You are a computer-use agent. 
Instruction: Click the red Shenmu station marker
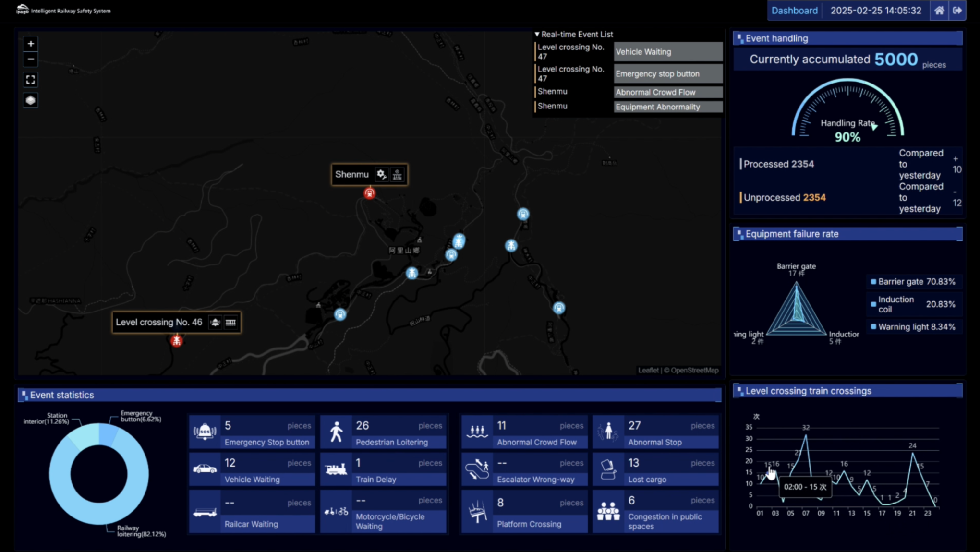369,193
